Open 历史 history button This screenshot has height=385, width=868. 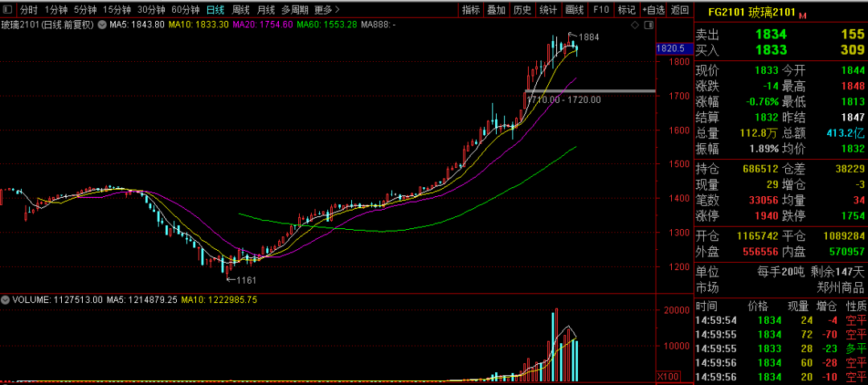tap(522, 10)
